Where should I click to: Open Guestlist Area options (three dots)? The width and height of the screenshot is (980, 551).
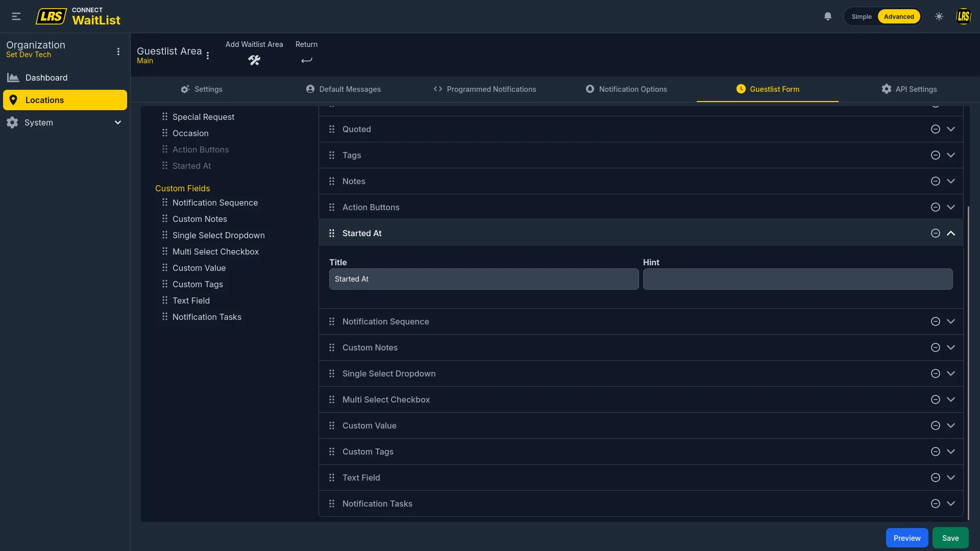pyautogui.click(x=208, y=56)
